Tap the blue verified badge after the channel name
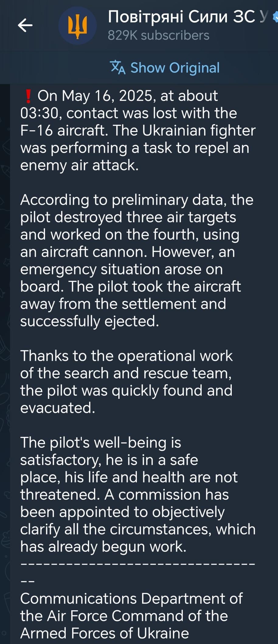The width and height of the screenshot is (278, 644). [275, 16]
